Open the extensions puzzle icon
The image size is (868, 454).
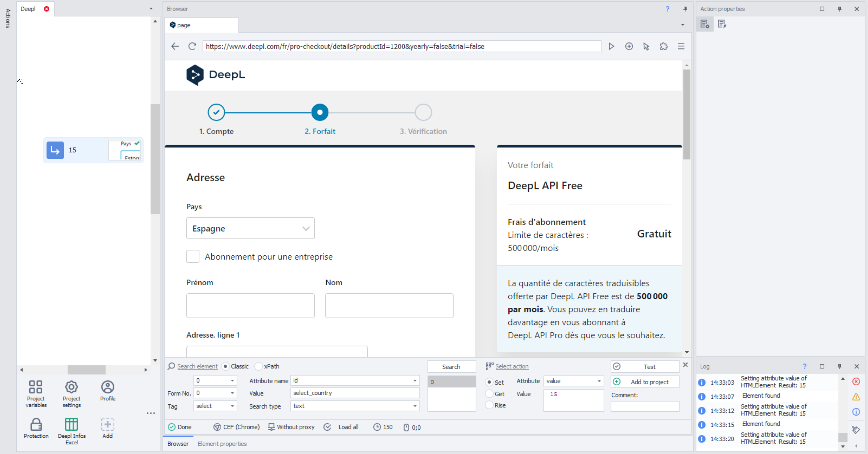tap(664, 46)
